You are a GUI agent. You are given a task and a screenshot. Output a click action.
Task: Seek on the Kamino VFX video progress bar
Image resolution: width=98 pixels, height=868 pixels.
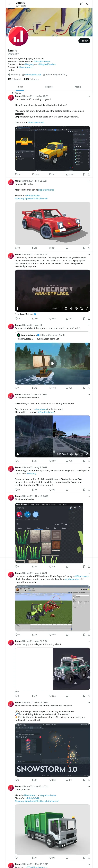(52, 450)
